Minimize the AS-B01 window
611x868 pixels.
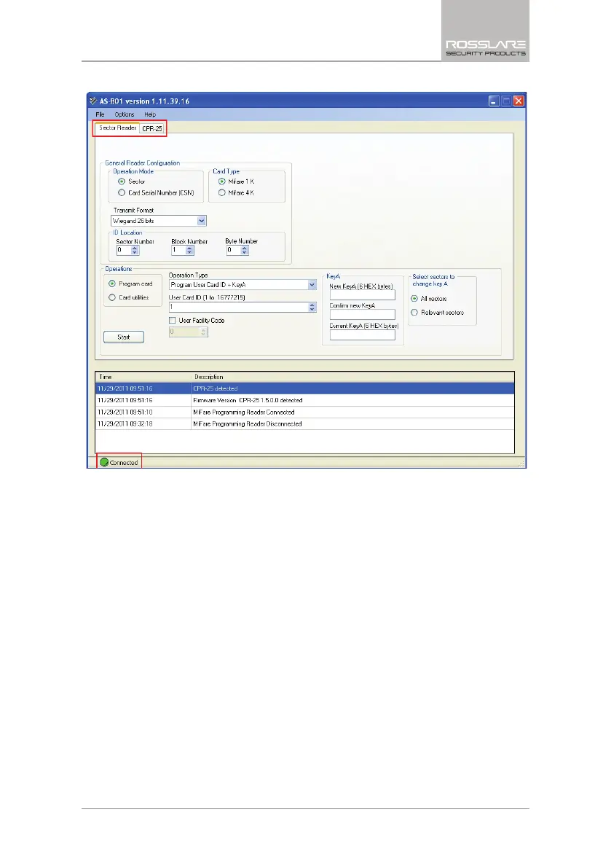(x=494, y=101)
